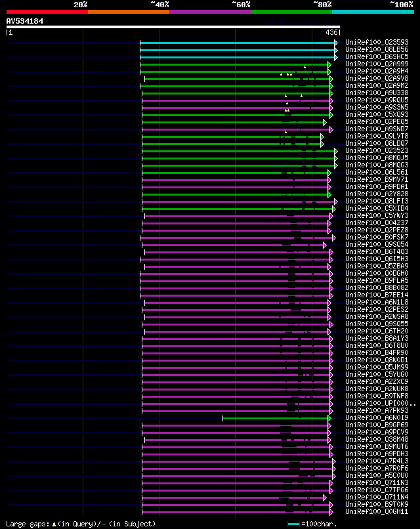The image size is (420, 529).
Task: Select the UniRef100_B4FR90 hit label
Action: pos(377,353)
